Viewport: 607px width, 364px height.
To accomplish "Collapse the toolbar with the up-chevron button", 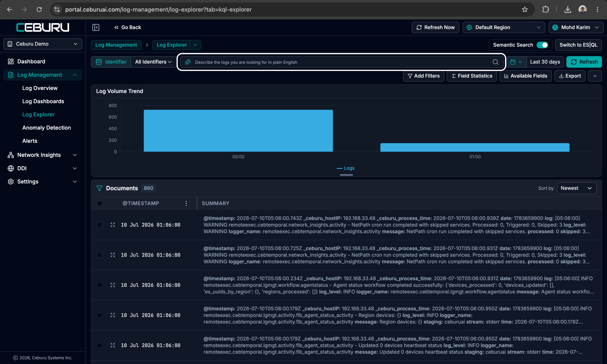I will tap(595, 76).
